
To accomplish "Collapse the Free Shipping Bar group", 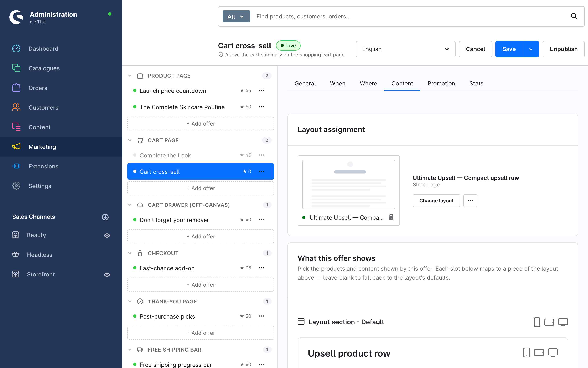I will 130,350.
